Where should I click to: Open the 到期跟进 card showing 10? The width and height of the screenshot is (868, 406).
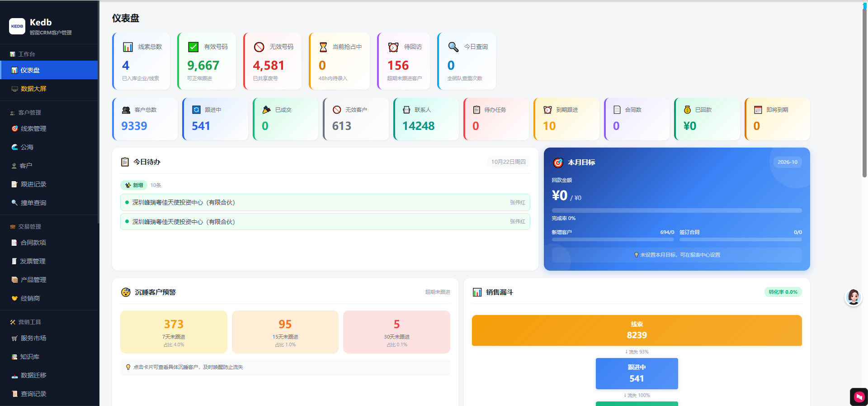tap(566, 119)
